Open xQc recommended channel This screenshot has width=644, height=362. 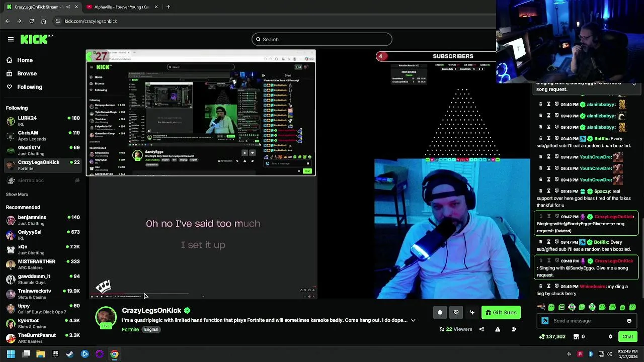tap(43, 249)
